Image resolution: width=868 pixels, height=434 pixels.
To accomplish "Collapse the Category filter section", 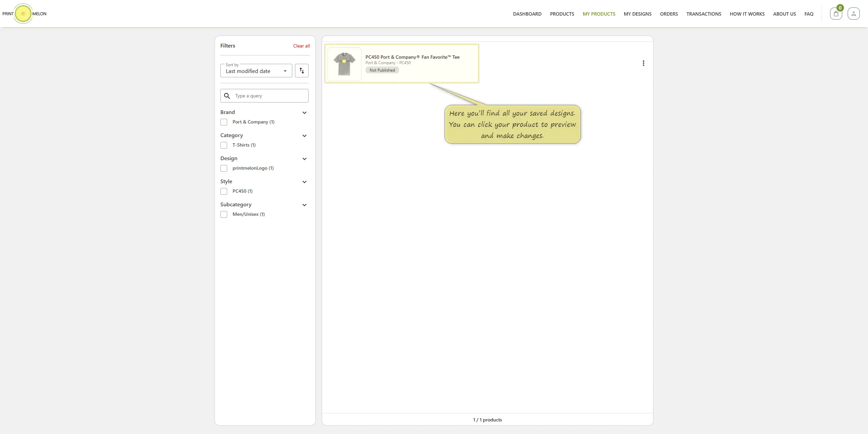I will point(304,136).
